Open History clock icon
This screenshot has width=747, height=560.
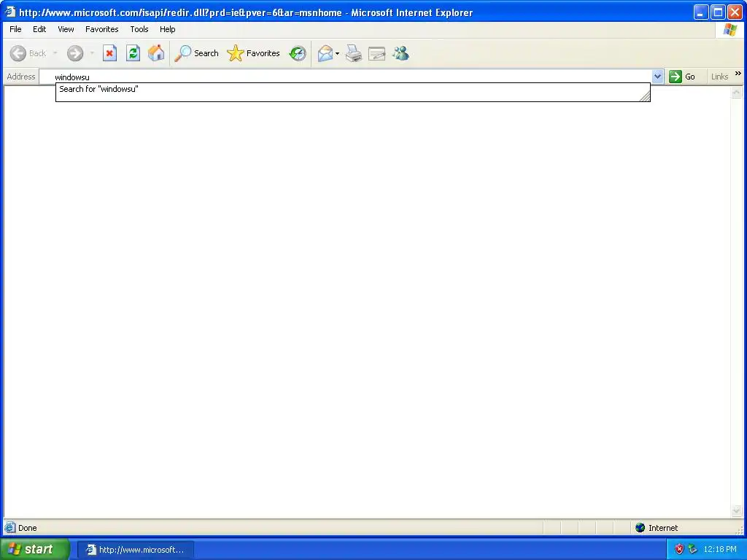coord(298,53)
